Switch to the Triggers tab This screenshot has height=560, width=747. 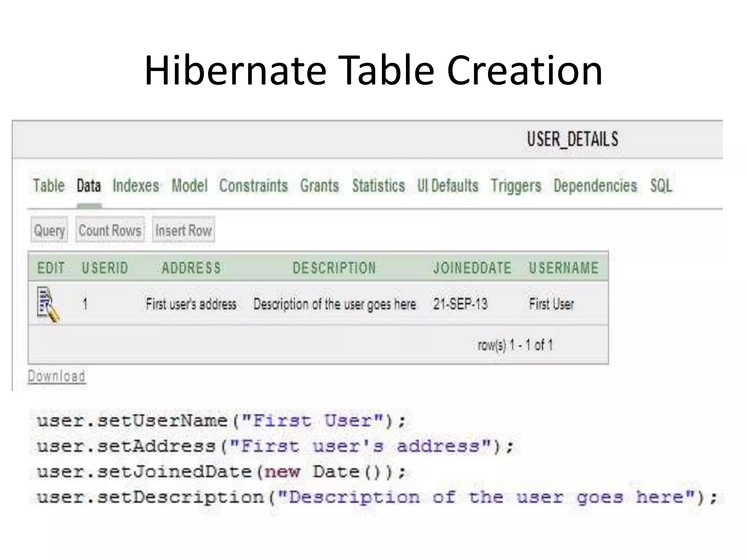pyautogui.click(x=516, y=186)
